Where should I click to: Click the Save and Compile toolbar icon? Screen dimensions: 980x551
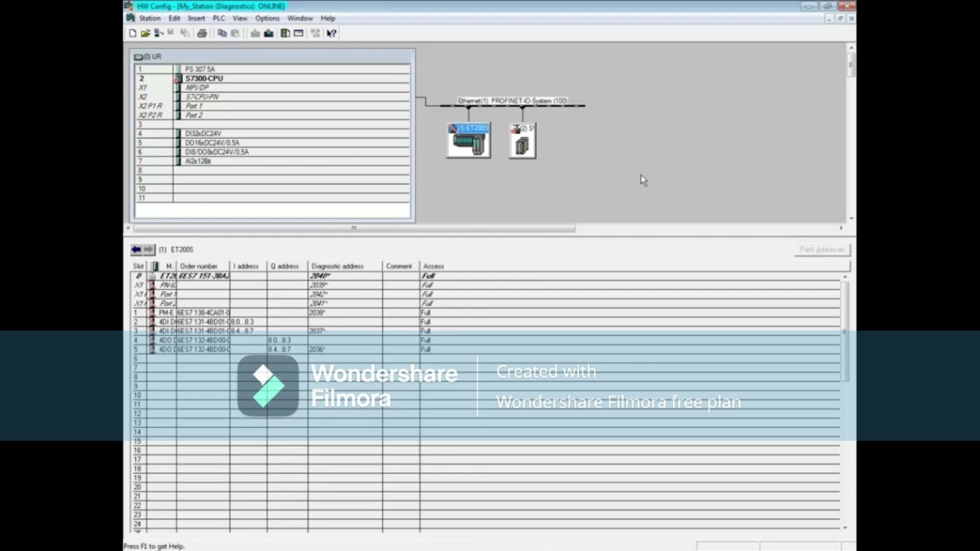[185, 33]
